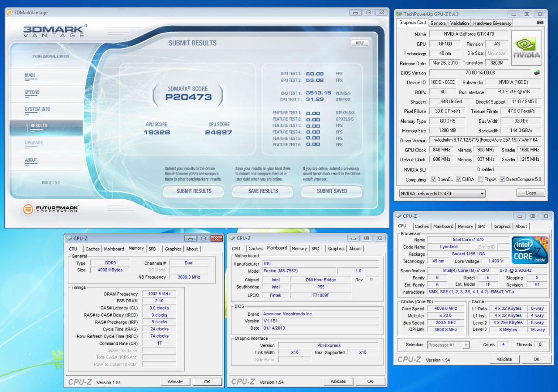Toggle the PhysX checkbox
This screenshot has width=558, height=392.
click(x=480, y=179)
